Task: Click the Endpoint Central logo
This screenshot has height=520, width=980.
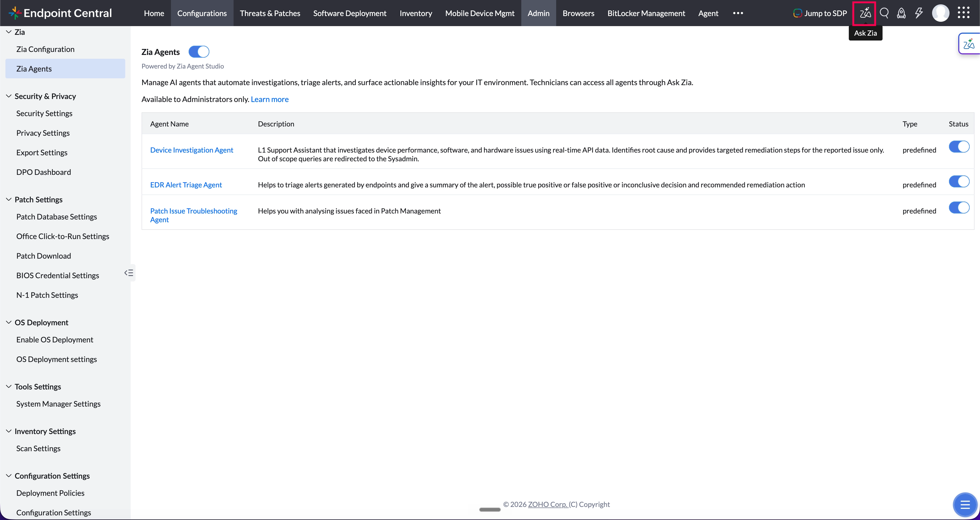Action: pyautogui.click(x=60, y=13)
